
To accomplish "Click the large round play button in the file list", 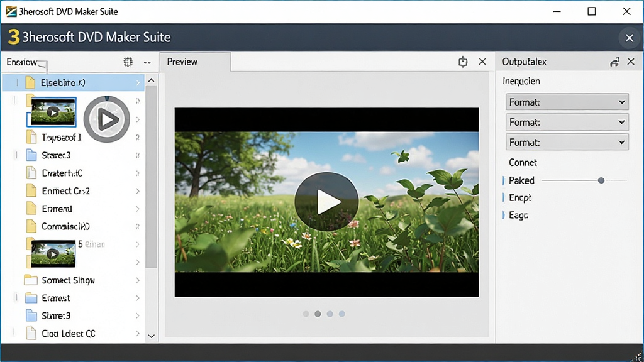I will tap(107, 119).
